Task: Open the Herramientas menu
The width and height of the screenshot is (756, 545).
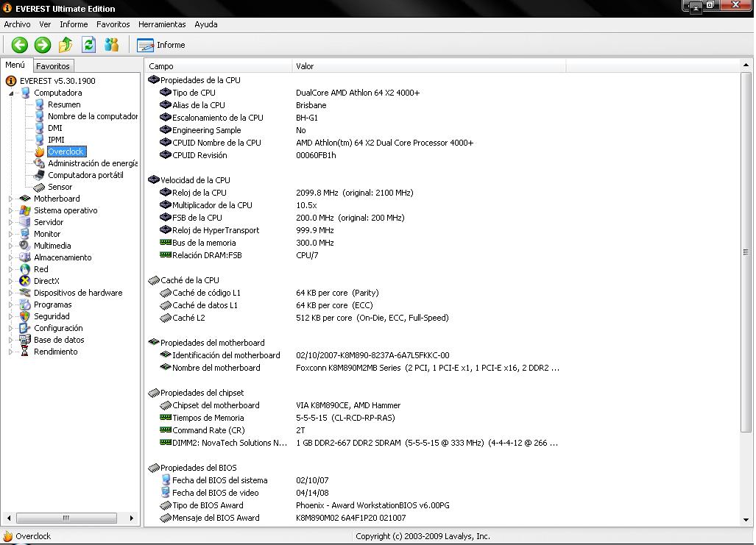Action: (x=162, y=24)
